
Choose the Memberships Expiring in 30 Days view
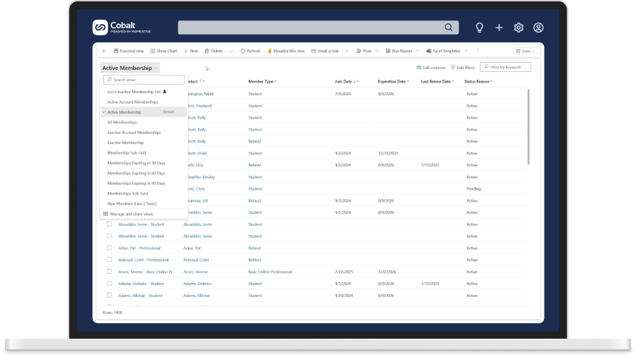click(136, 163)
